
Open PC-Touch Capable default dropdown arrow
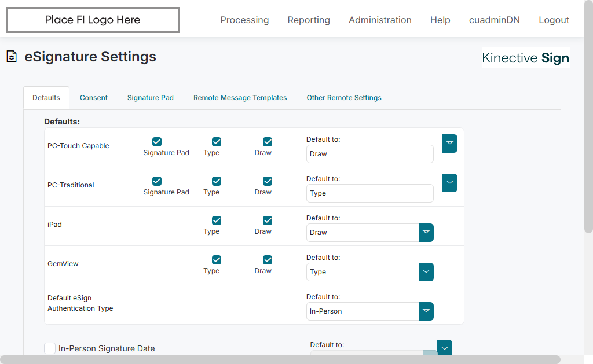point(450,144)
